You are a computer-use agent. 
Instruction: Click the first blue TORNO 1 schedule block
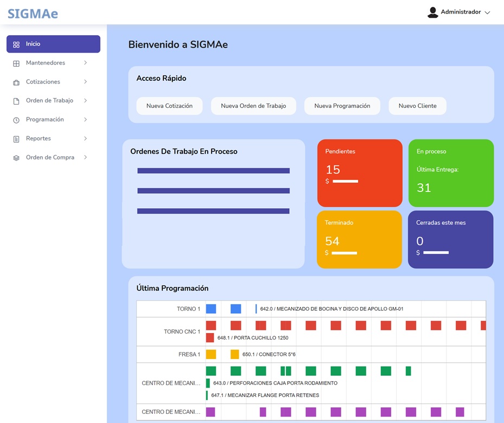click(x=211, y=309)
